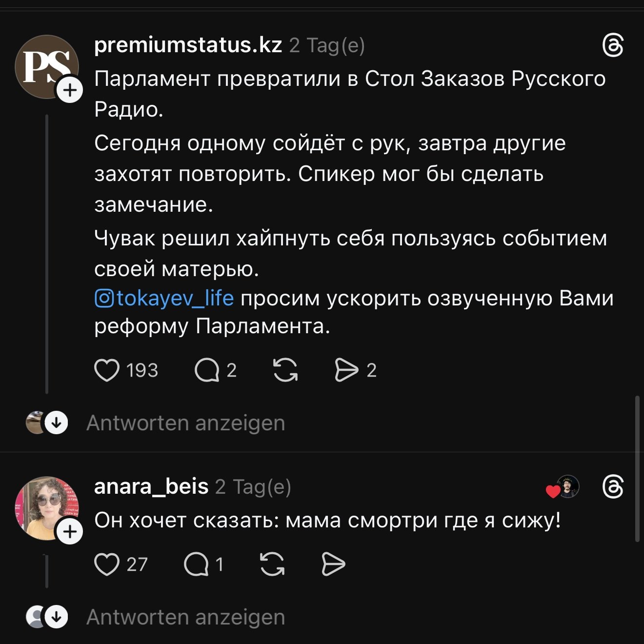Open Threads icon on anara_beis comment
Image resolution: width=644 pixels, height=644 pixels.
click(613, 487)
